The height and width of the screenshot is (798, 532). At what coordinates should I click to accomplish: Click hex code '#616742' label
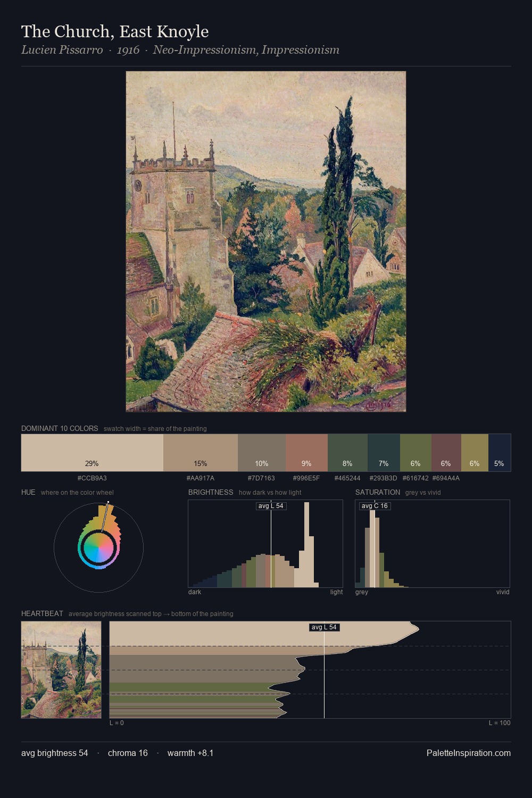415,478
